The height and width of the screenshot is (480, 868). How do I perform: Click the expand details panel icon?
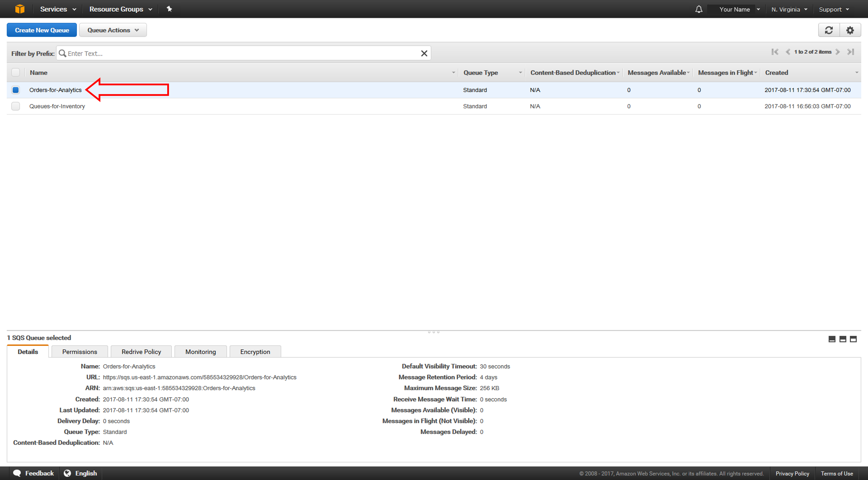tap(853, 338)
